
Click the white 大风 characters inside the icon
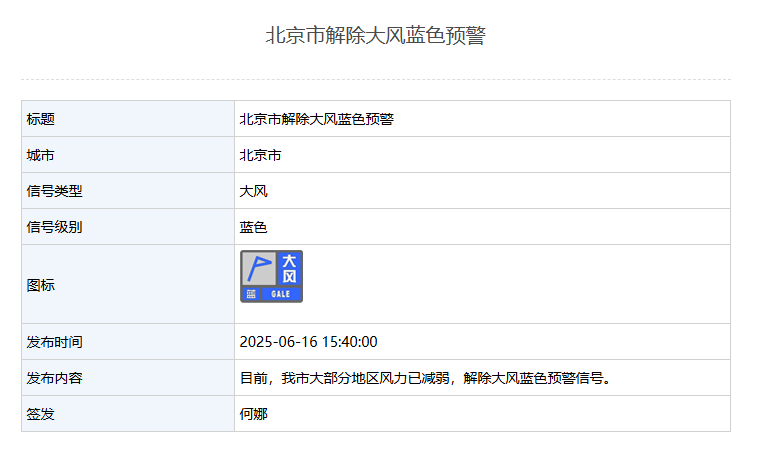pyautogui.click(x=289, y=268)
